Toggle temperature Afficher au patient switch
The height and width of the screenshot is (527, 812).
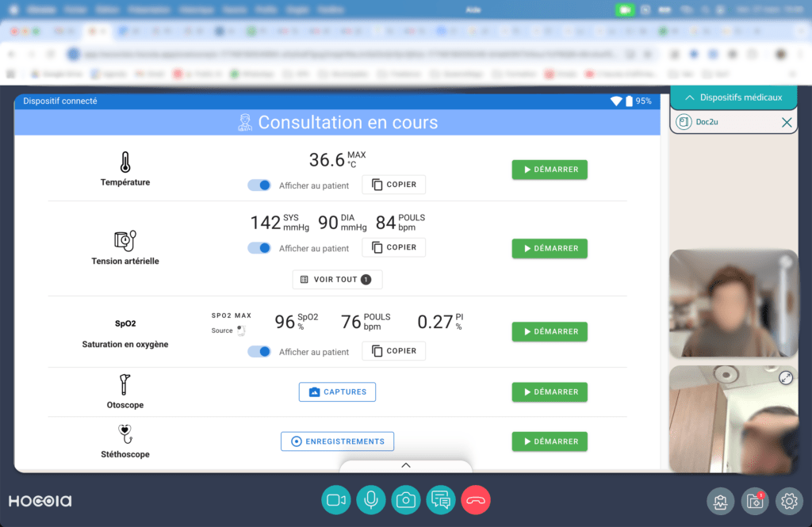259,185
